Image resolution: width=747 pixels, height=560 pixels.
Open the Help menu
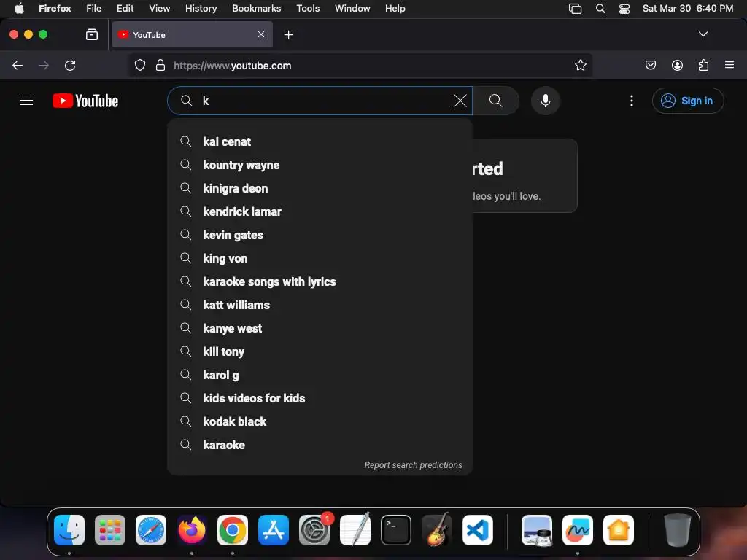click(x=395, y=8)
